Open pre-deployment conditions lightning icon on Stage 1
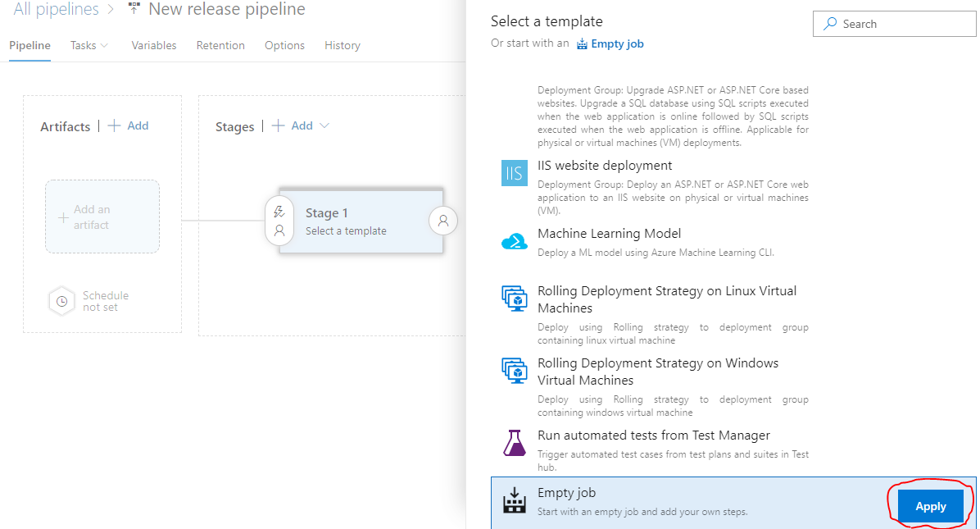Image resolution: width=980 pixels, height=529 pixels. 279,212
